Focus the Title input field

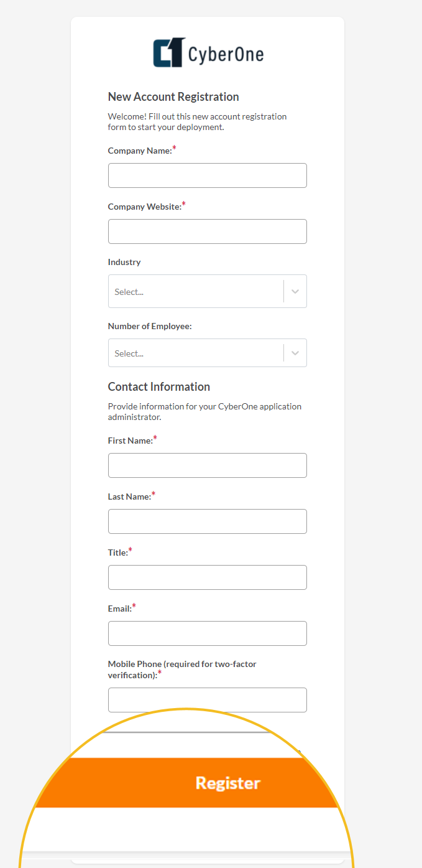(208, 577)
